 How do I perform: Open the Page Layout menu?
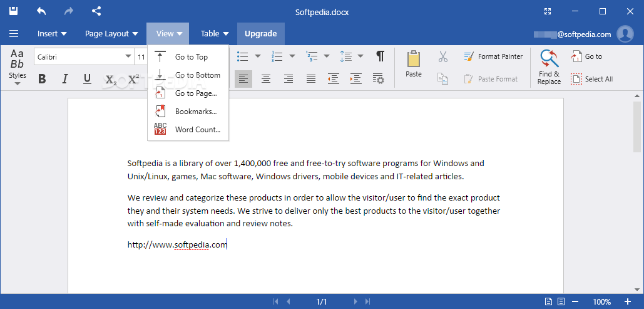pyautogui.click(x=112, y=34)
